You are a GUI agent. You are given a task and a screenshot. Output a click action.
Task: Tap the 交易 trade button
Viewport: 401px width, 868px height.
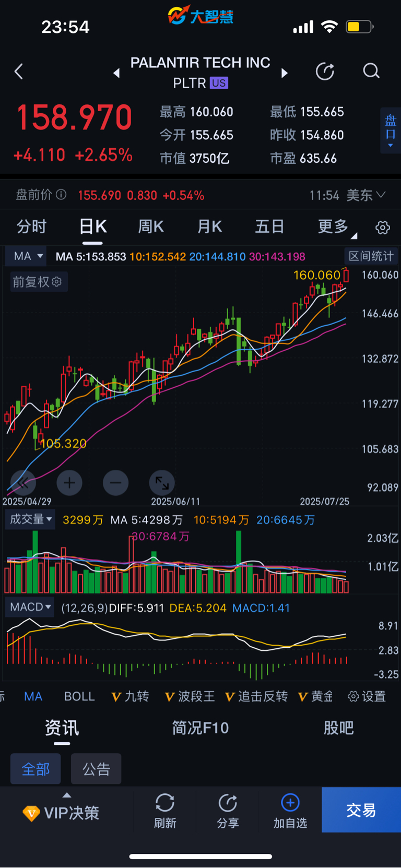pyautogui.click(x=361, y=810)
